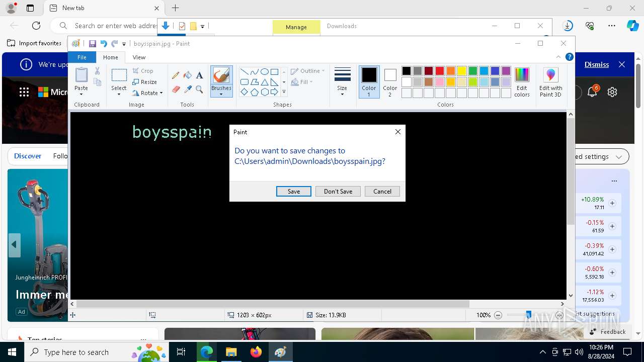644x362 pixels.
Task: Click the zoom out minus button
Action: [498, 315]
